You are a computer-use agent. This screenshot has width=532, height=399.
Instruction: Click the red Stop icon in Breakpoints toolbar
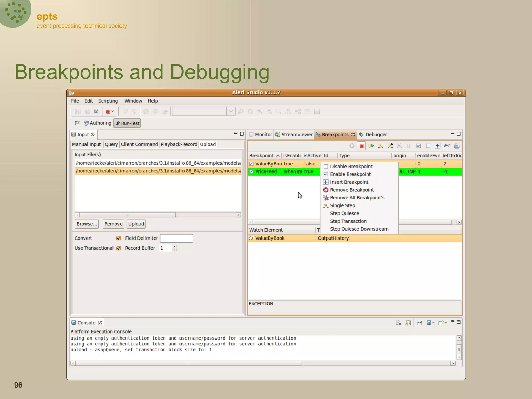(361, 146)
